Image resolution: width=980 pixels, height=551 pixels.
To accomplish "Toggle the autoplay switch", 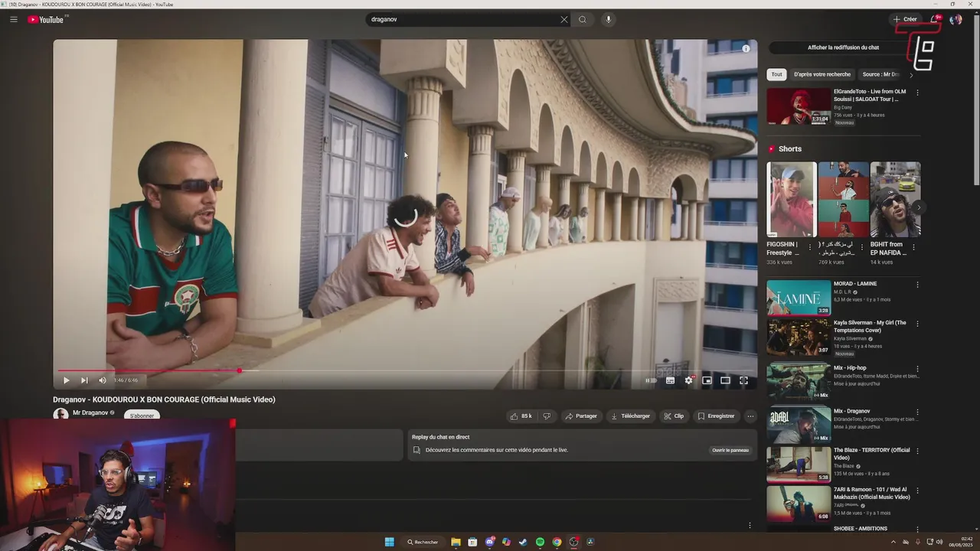I will [651, 380].
